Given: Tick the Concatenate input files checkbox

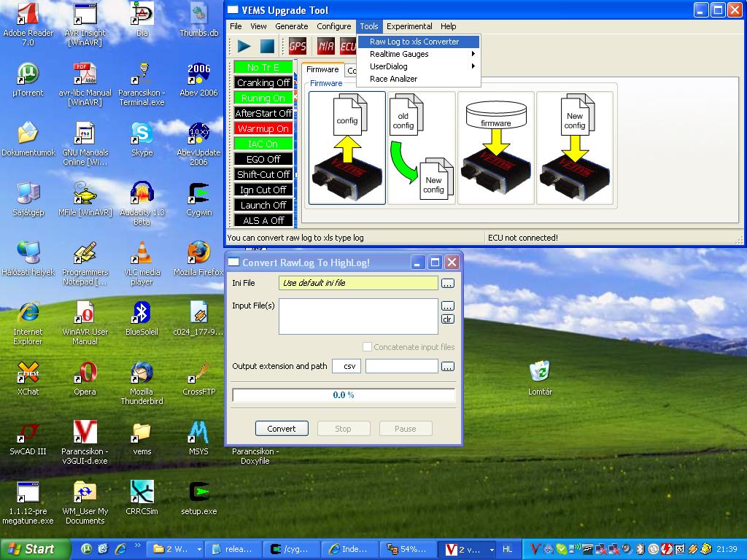Looking at the screenshot, I should (x=368, y=346).
